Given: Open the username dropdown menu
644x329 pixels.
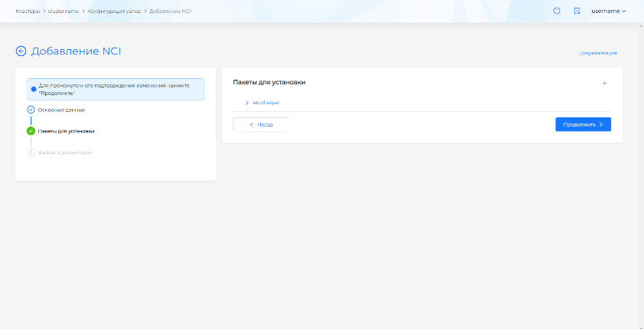Looking at the screenshot, I should [x=608, y=11].
